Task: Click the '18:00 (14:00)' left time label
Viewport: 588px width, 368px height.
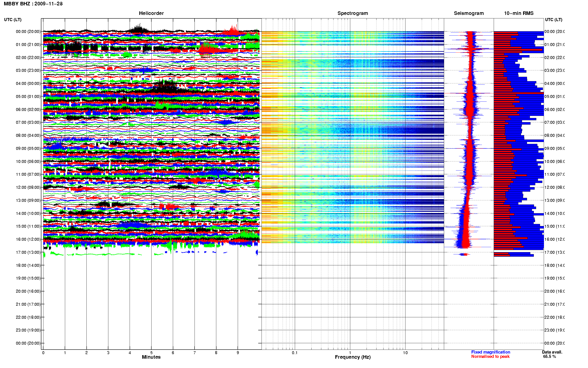Action: (28, 266)
